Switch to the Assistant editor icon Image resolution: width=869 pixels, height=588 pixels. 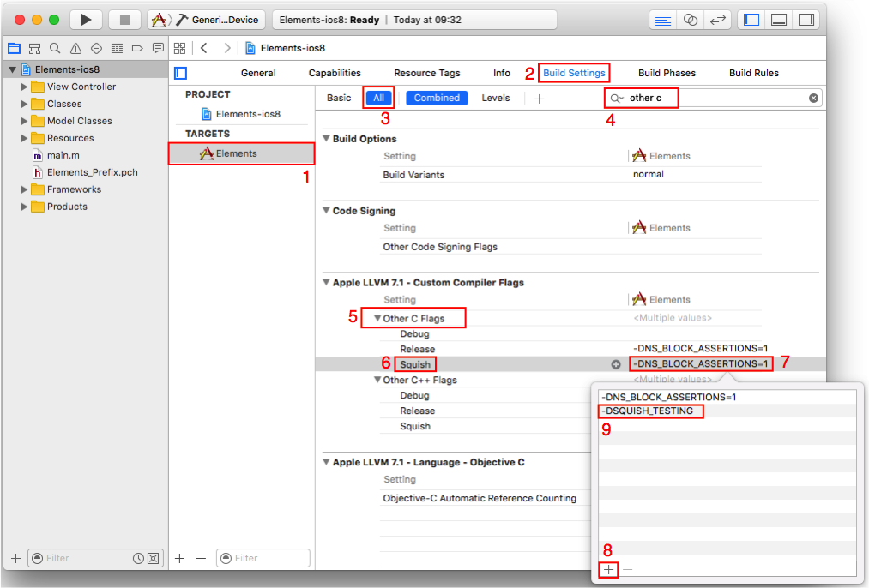pos(691,19)
